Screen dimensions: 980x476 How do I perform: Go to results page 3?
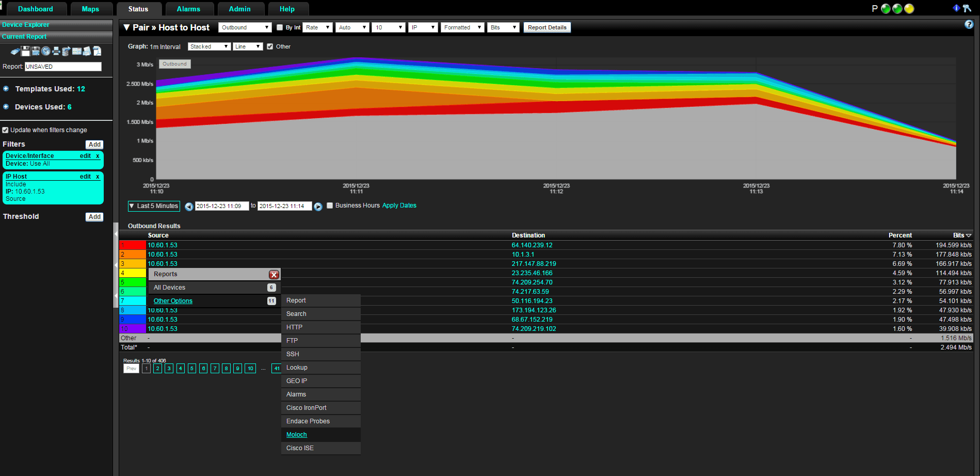click(169, 369)
